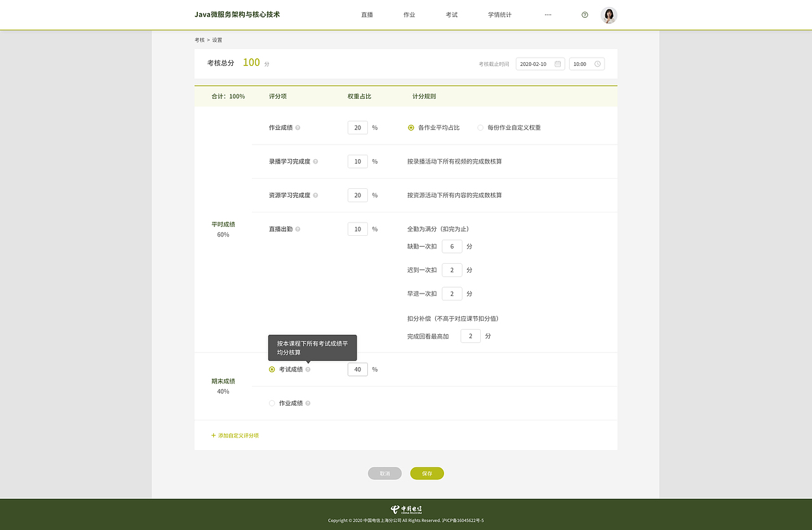Image resolution: width=812 pixels, height=530 pixels.
Task: Open the 学情统计 tab
Action: click(x=500, y=15)
